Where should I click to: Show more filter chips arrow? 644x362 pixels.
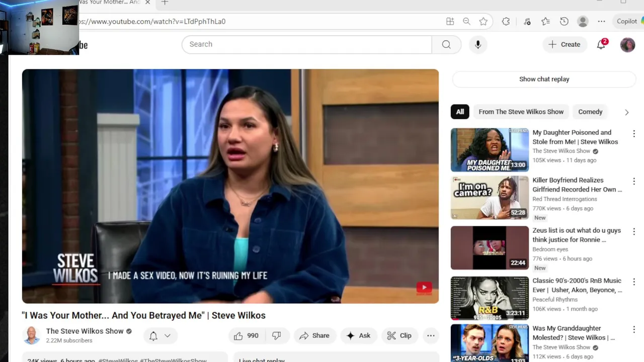click(x=626, y=112)
